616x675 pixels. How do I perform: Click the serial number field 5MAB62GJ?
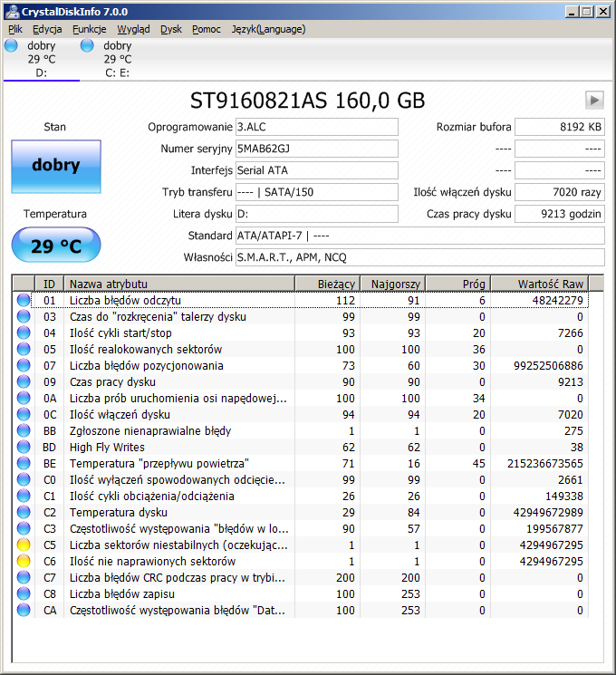[317, 149]
